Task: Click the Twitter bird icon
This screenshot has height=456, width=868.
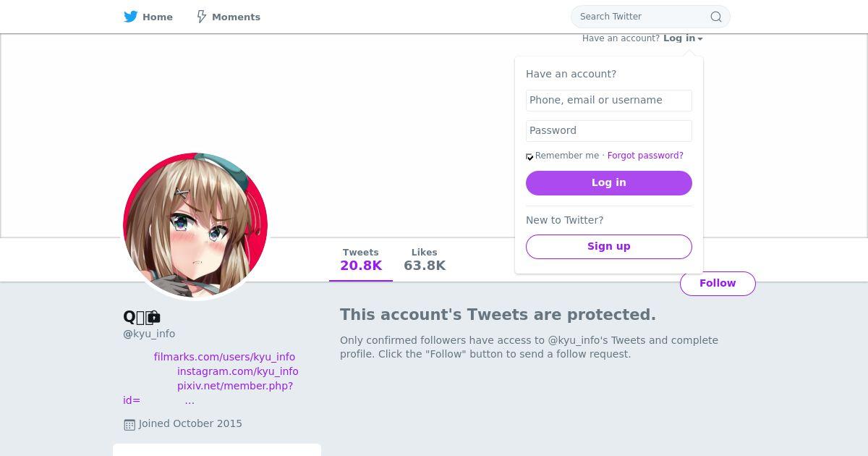Action: point(130,17)
